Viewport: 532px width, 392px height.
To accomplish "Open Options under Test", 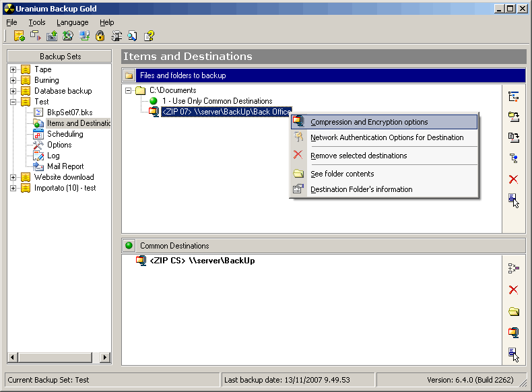I will click(59, 145).
